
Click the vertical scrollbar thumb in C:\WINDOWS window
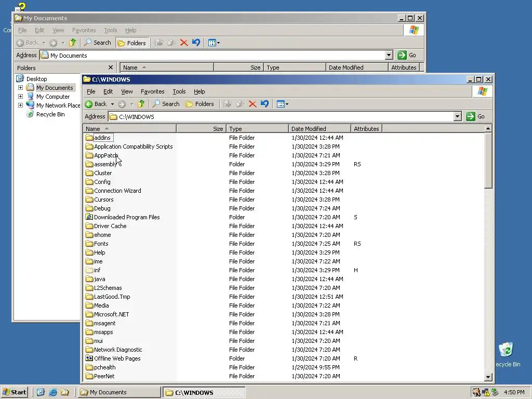[488, 161]
